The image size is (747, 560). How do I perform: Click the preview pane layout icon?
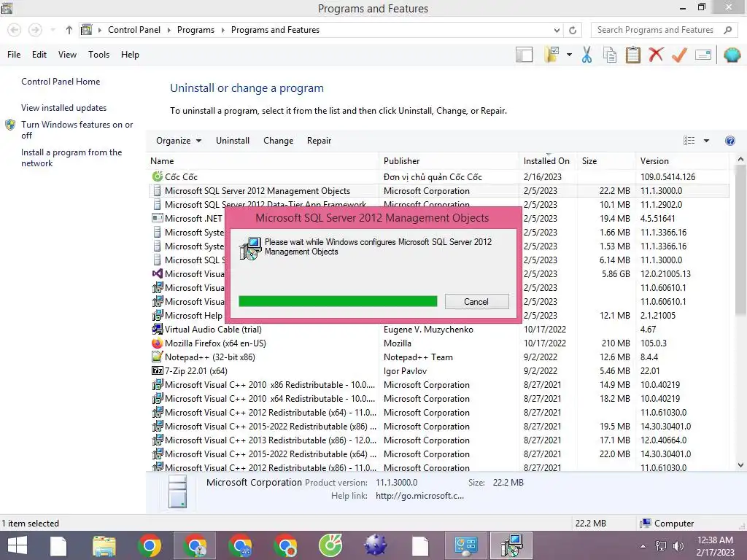tap(524, 55)
